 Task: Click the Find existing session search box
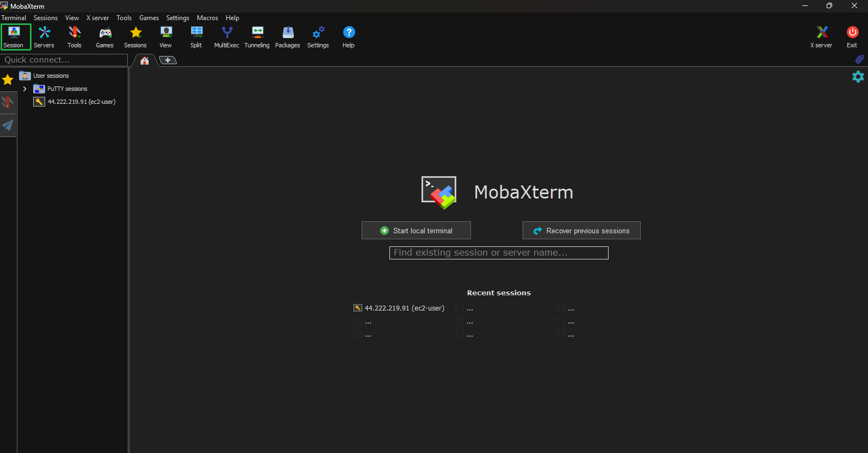point(499,253)
